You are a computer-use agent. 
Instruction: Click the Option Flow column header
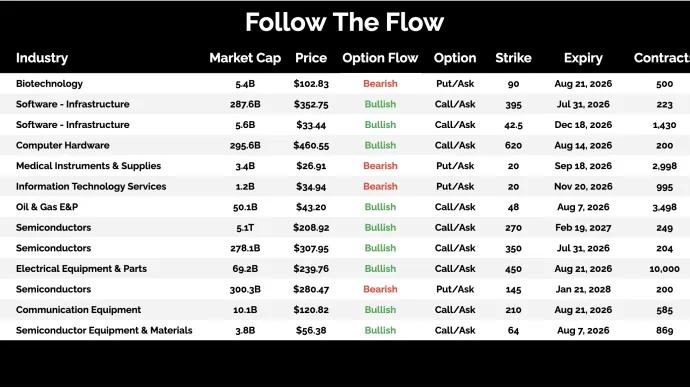click(380, 58)
